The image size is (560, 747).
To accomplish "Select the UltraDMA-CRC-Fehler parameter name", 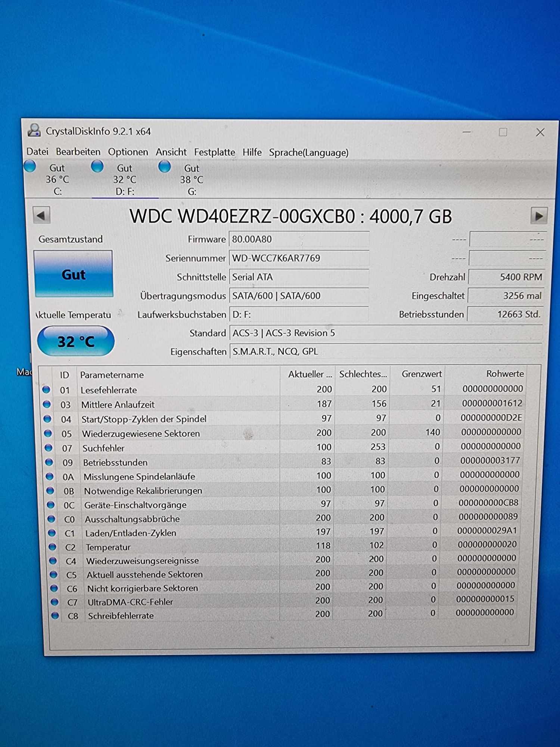I will point(130,602).
